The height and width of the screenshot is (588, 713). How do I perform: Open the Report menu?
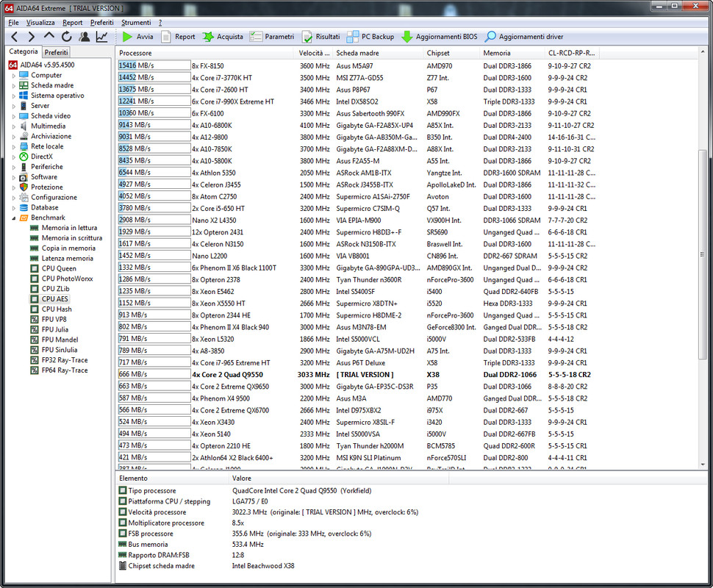pos(72,22)
